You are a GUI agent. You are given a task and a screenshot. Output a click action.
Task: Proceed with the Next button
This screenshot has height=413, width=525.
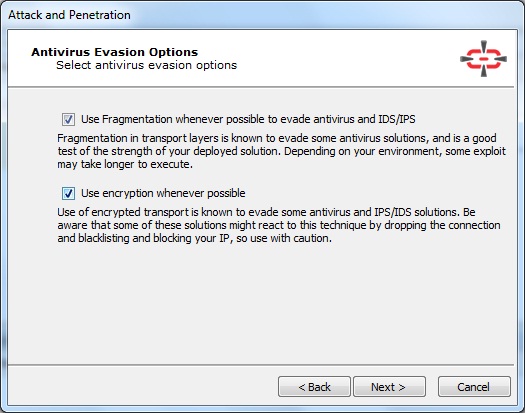[x=389, y=387]
